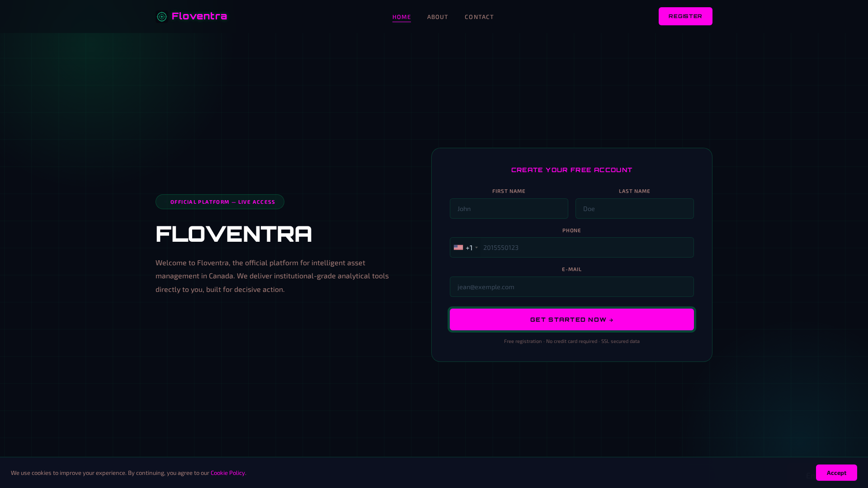Open the About menu item
Image resolution: width=868 pixels, height=488 pixels.
click(x=438, y=17)
